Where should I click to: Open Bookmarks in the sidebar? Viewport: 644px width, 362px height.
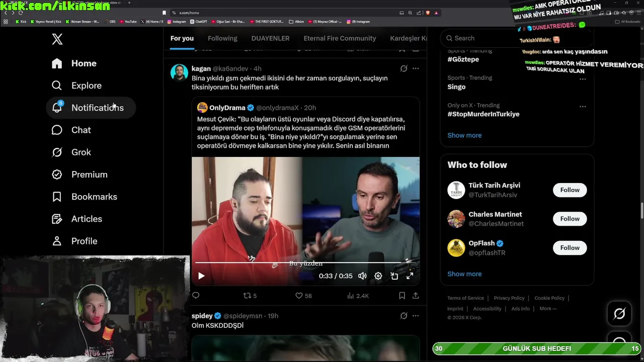84,197
